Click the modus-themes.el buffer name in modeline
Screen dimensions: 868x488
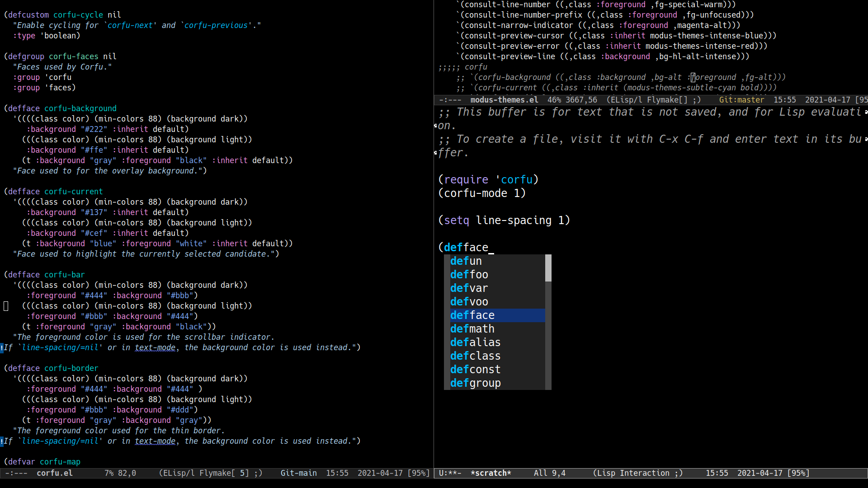pyautogui.click(x=505, y=99)
